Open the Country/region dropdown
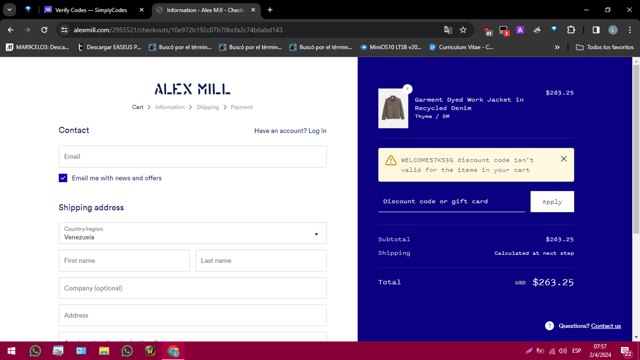 click(x=192, y=233)
